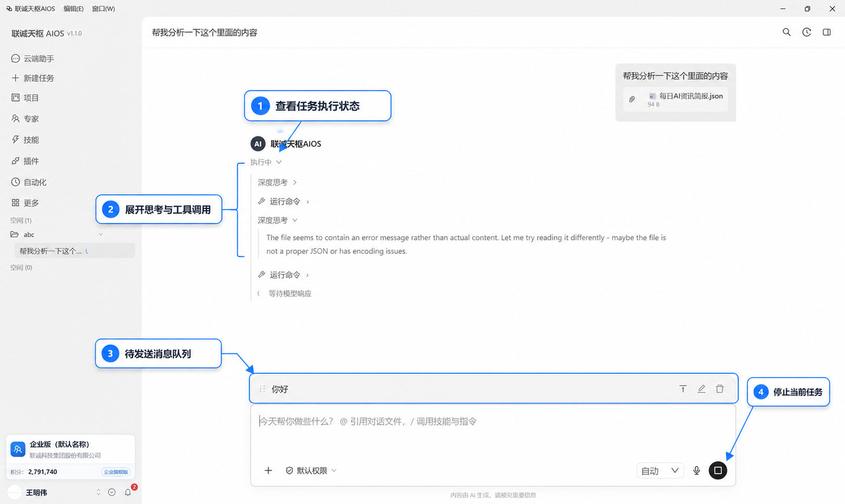Open 云端助手 in the sidebar
This screenshot has height=504, width=845.
[x=33, y=59]
